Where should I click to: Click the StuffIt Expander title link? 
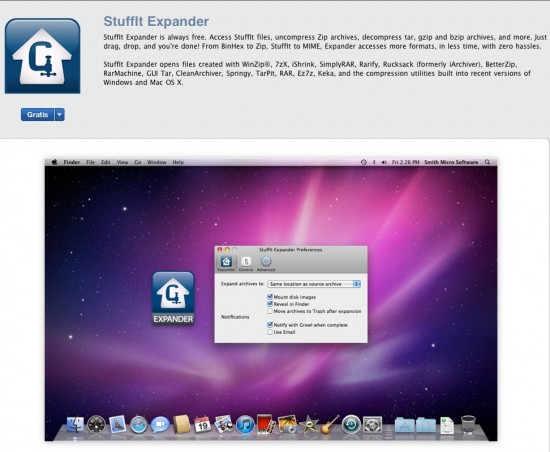156,21
